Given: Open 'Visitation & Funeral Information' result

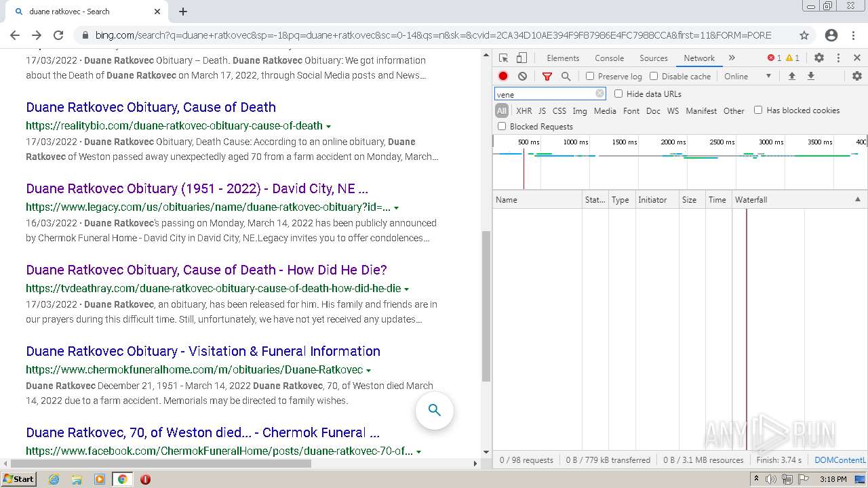Looking at the screenshot, I should [x=203, y=351].
